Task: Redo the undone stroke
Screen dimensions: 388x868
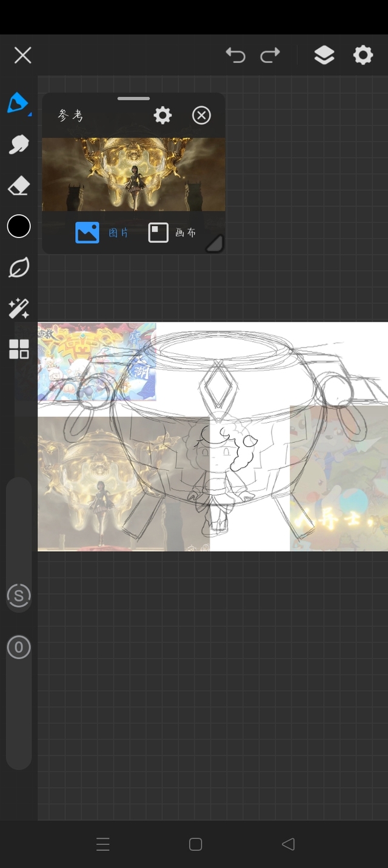Action: 270,56
